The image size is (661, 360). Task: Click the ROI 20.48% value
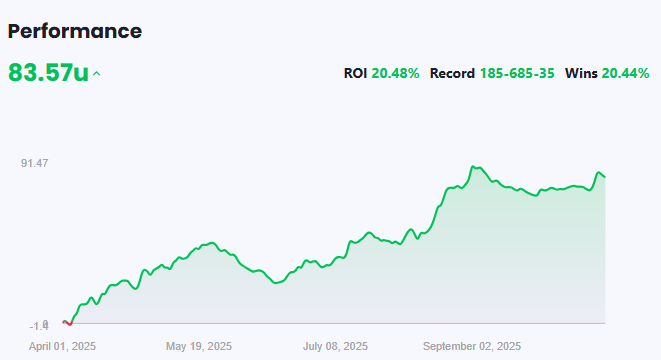pos(395,73)
